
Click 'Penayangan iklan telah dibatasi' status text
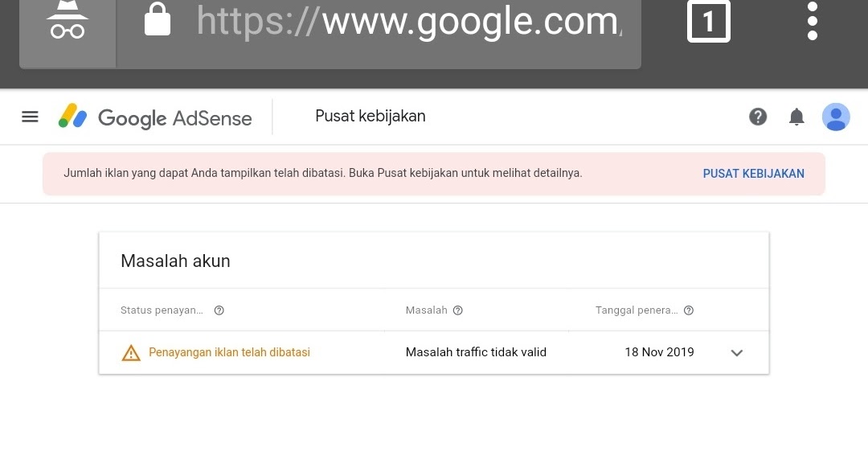[229, 352]
